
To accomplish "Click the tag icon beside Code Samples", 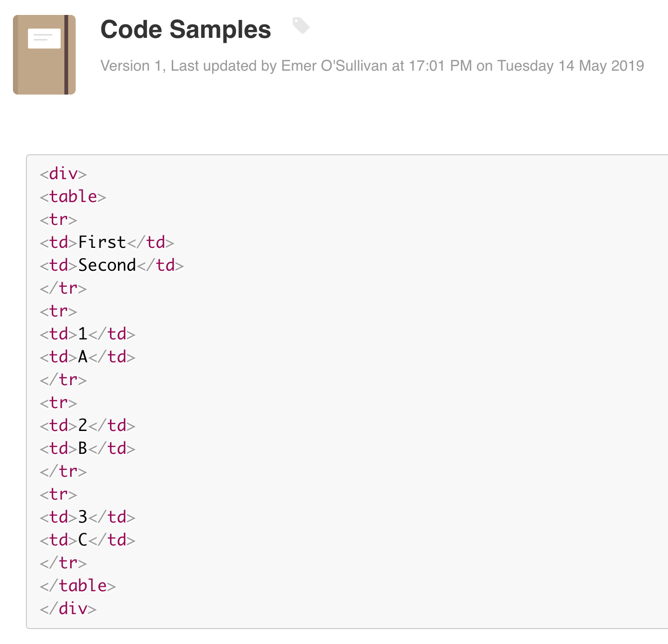I will click(301, 26).
